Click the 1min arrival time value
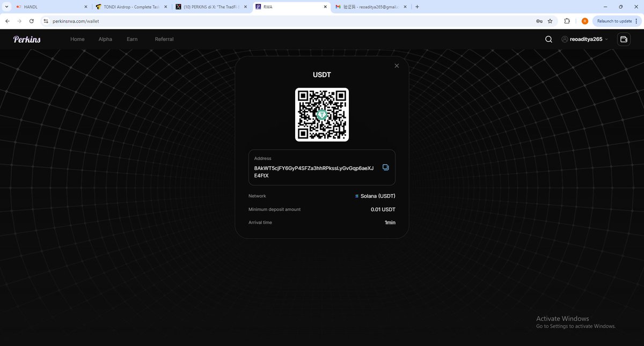 click(390, 223)
